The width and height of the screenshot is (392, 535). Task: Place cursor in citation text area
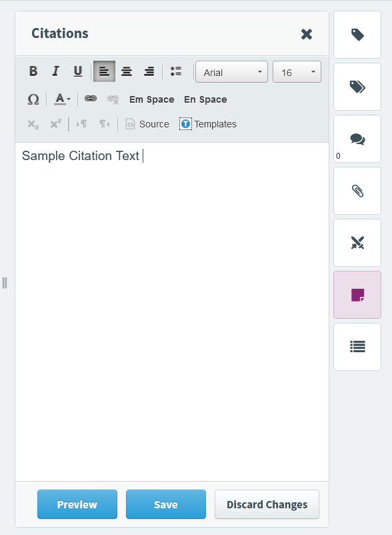click(172, 312)
